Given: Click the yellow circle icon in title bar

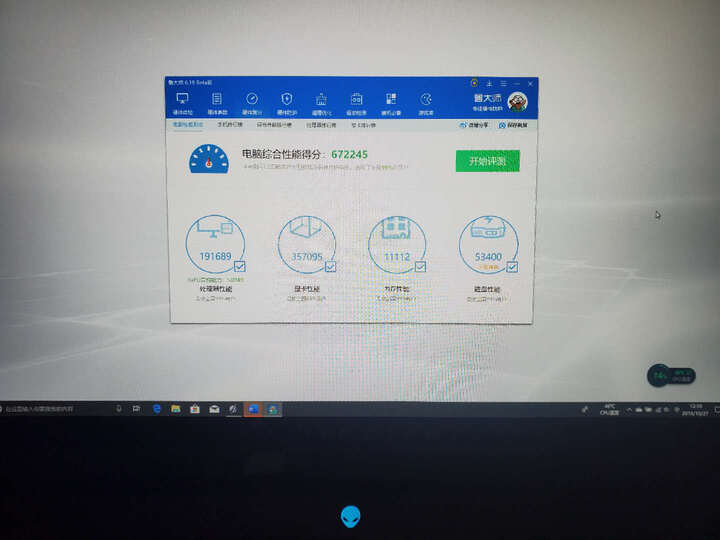Looking at the screenshot, I should (474, 83).
